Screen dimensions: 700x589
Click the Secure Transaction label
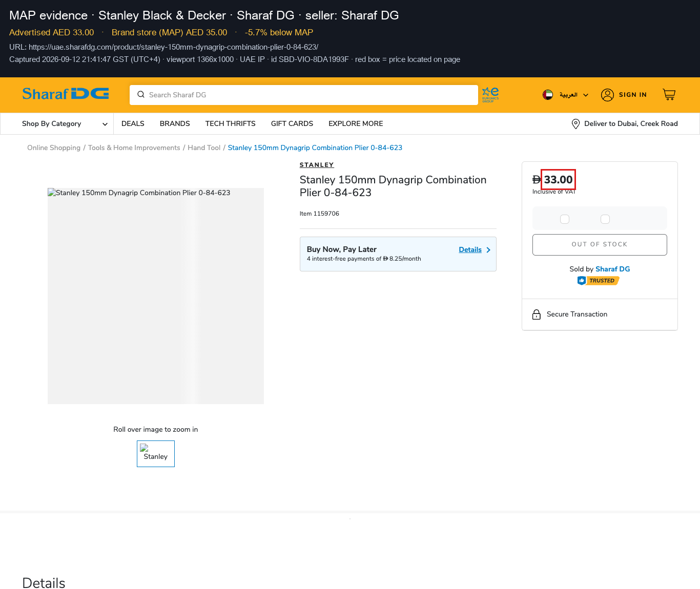point(577,314)
